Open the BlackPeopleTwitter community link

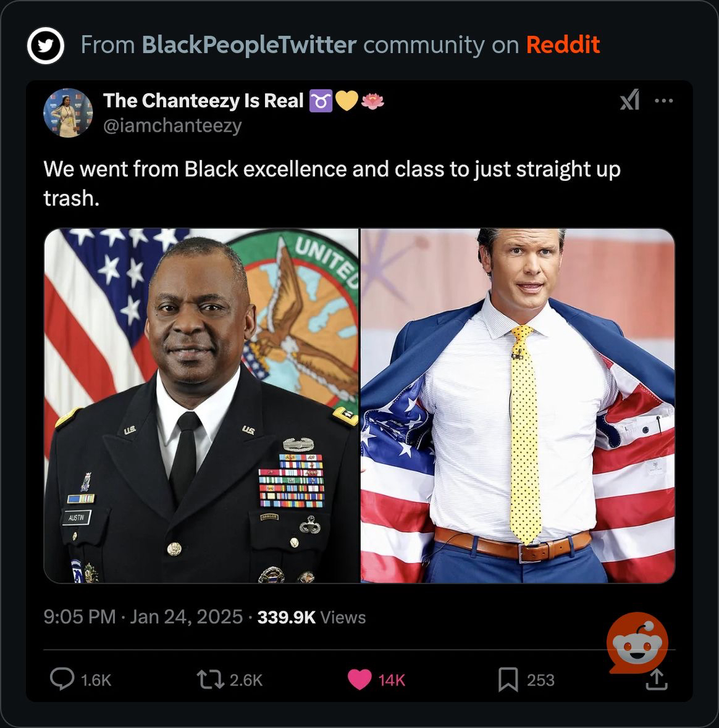[x=249, y=45]
